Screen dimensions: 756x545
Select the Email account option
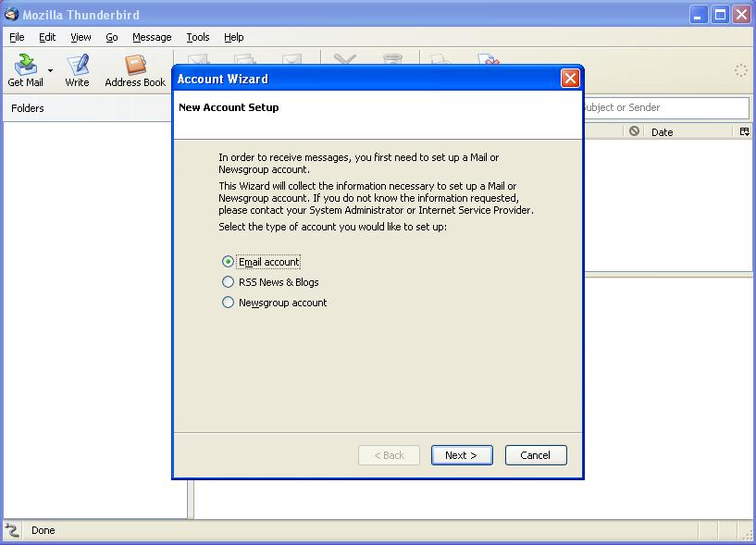point(261,262)
